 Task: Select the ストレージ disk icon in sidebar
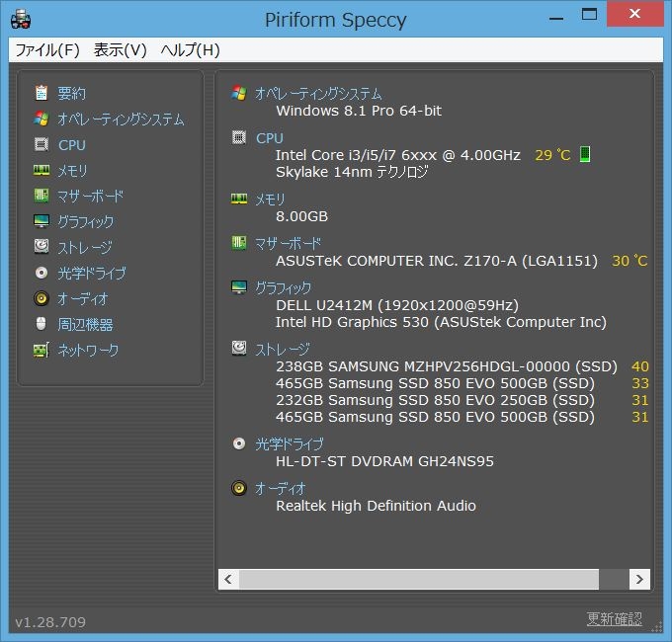coord(42,247)
